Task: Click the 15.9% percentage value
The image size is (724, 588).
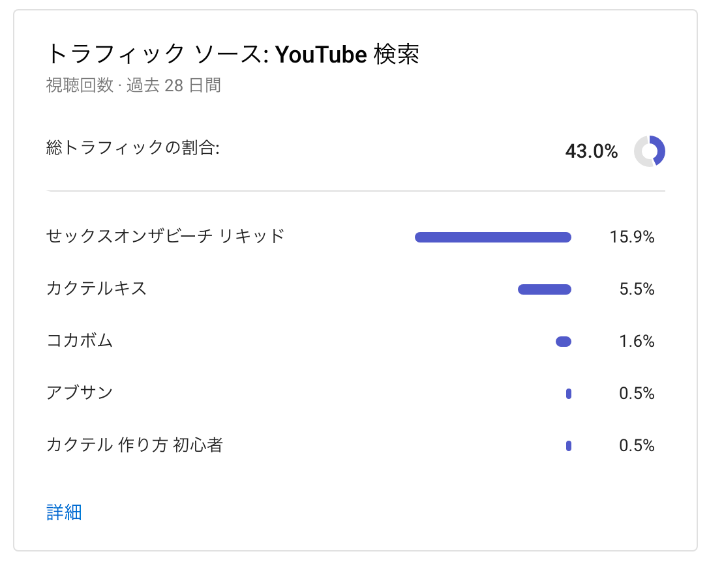Action: pyautogui.click(x=631, y=237)
